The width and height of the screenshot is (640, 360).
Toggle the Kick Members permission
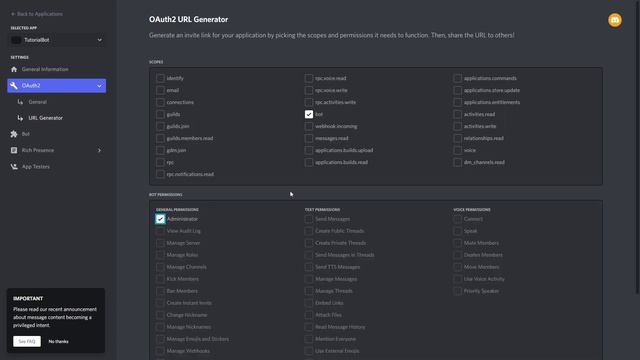click(160, 279)
